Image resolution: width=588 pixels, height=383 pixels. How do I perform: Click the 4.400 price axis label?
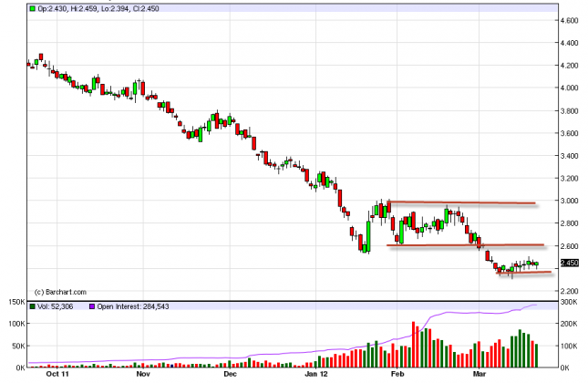569,43
